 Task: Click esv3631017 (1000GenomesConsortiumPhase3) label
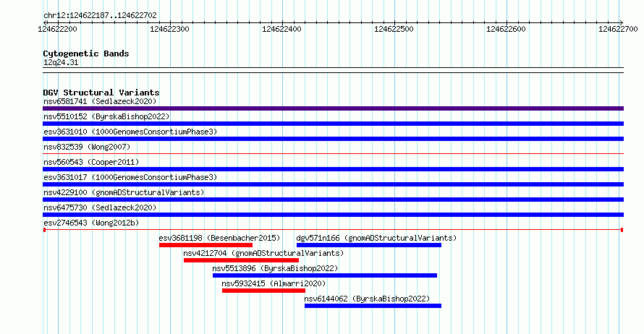130,177
